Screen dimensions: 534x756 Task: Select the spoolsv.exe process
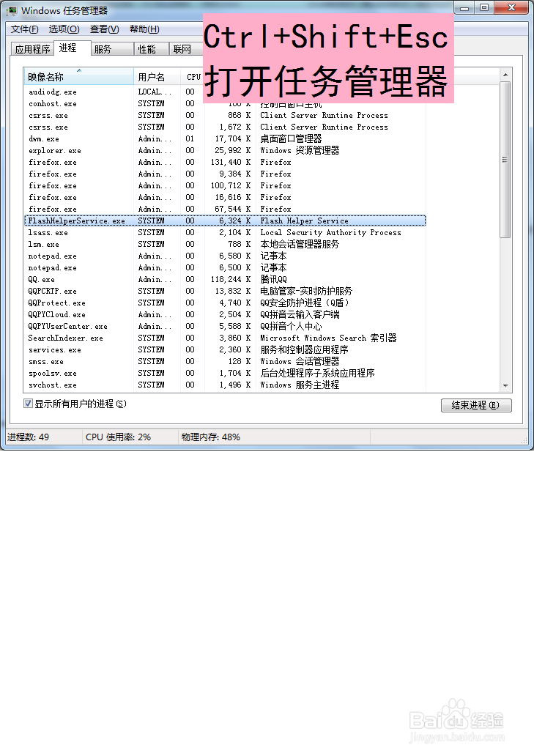pos(225,373)
